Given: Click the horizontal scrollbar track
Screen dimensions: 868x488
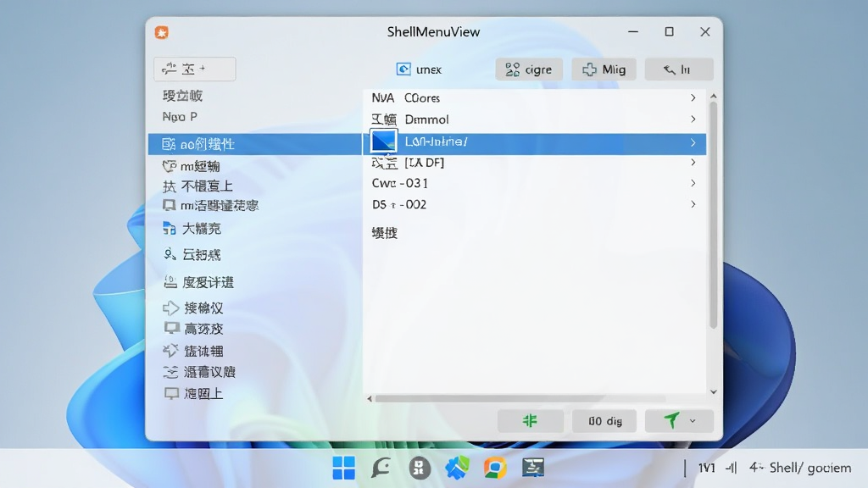Looking at the screenshot, I should 520,398.
